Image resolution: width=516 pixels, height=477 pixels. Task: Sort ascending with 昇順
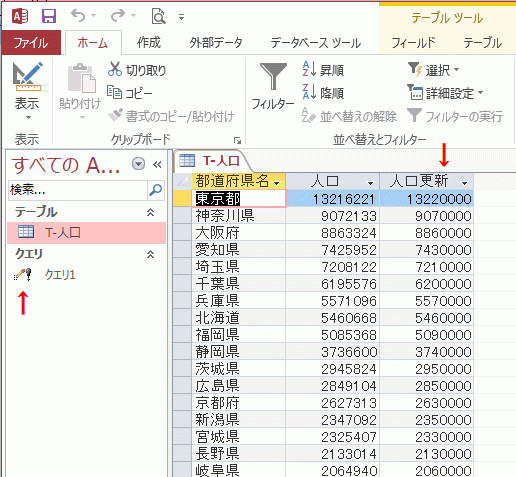(323, 70)
